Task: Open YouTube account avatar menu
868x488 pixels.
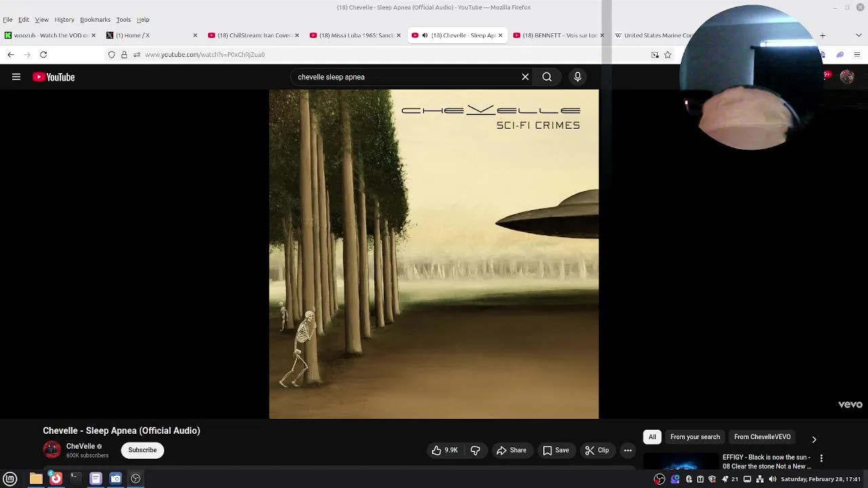Action: [847, 77]
